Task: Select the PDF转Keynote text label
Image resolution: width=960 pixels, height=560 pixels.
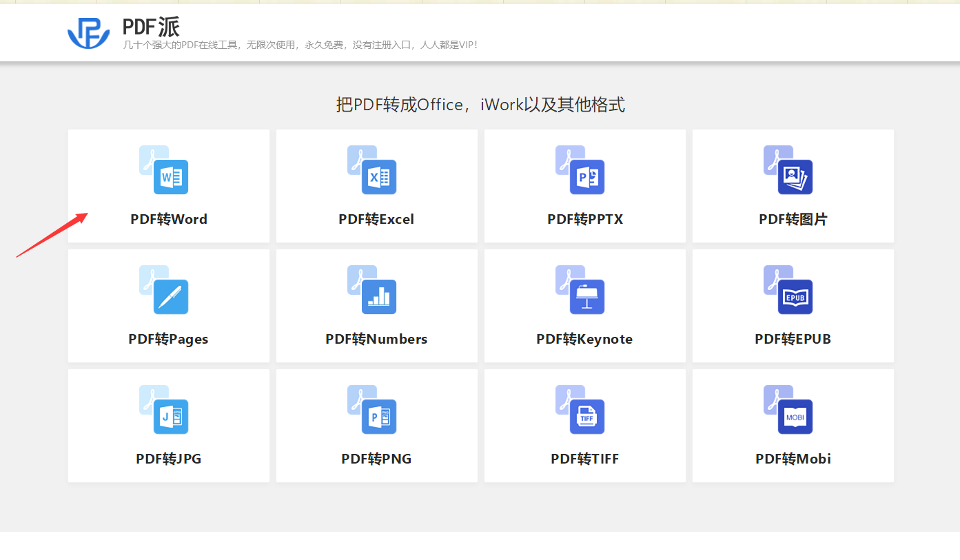Action: (x=584, y=339)
